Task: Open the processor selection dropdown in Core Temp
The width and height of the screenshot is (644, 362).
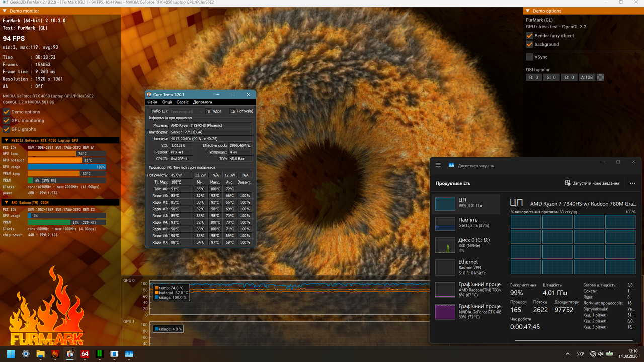Action: pyautogui.click(x=187, y=111)
